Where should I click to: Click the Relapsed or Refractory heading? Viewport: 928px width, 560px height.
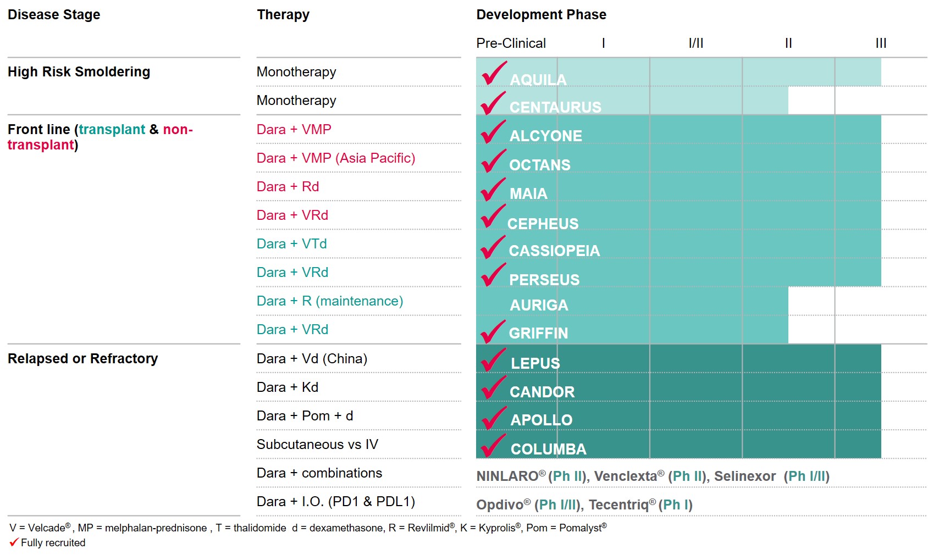[x=82, y=359]
